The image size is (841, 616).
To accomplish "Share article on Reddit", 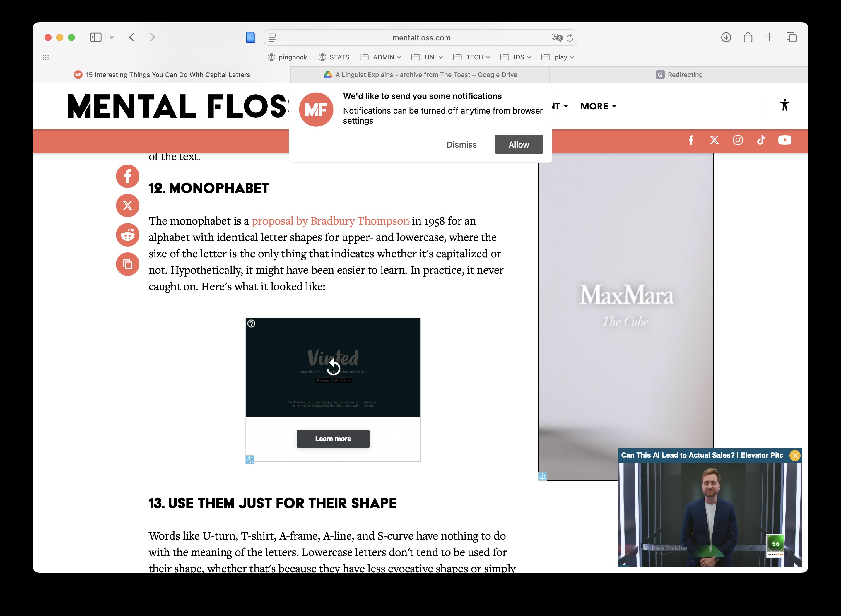I will (128, 235).
